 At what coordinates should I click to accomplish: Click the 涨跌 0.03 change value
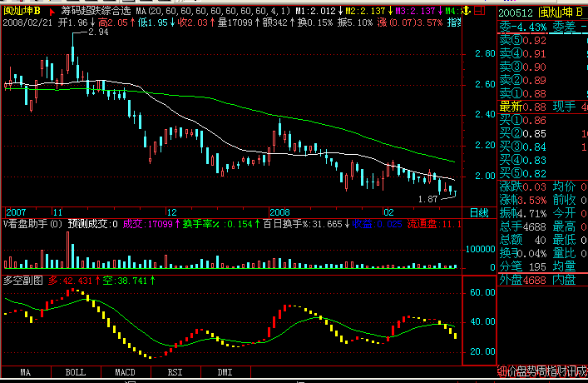[523, 187]
